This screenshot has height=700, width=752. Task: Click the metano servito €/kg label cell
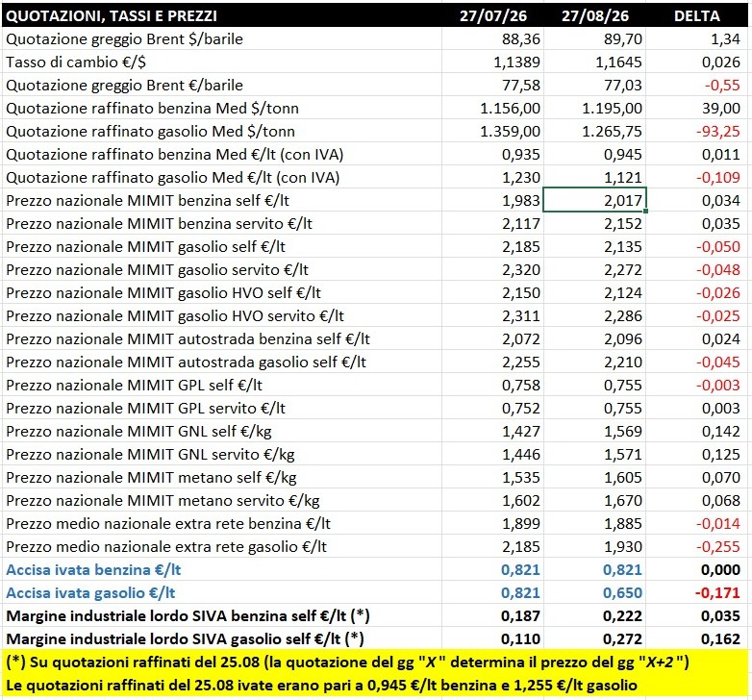(x=221, y=500)
